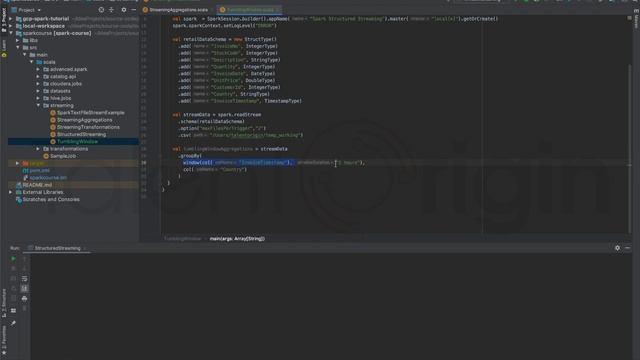
Task: Open Structure tool window side tab
Action: click(x=4, y=304)
